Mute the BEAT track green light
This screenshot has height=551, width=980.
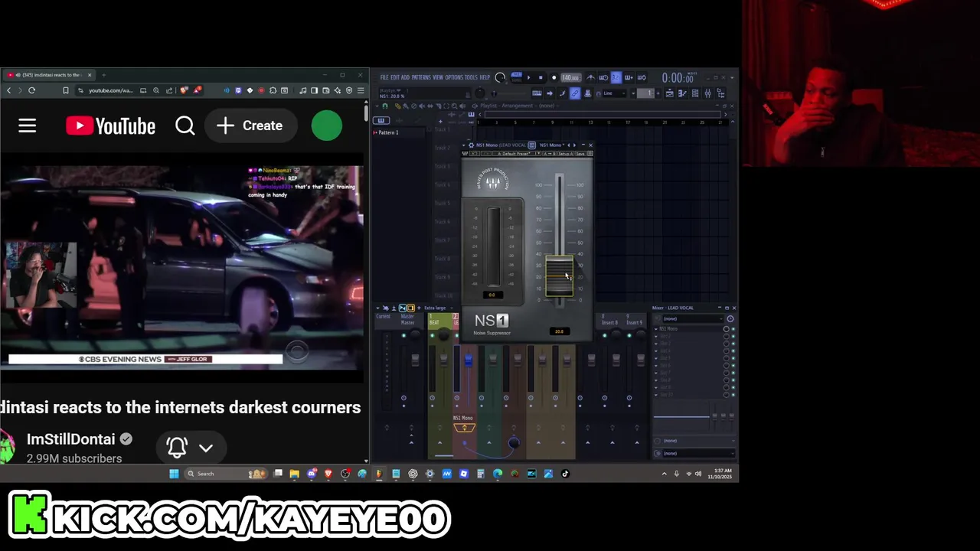(433, 335)
